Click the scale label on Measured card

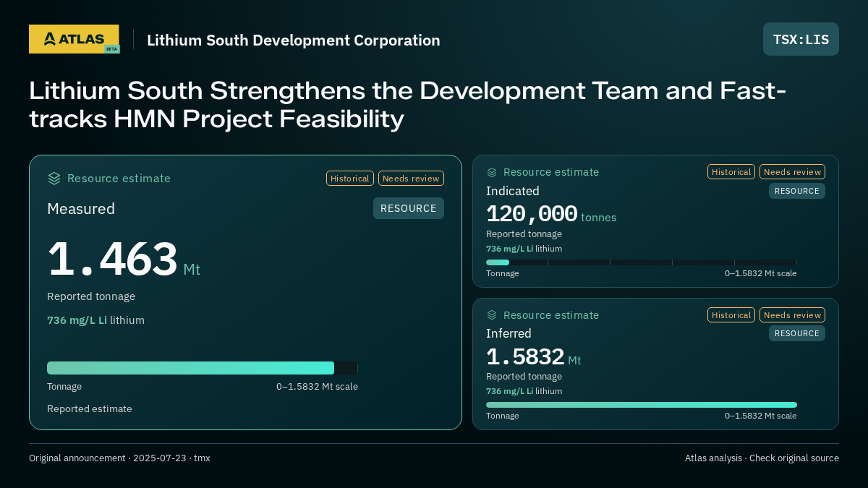[x=317, y=387]
